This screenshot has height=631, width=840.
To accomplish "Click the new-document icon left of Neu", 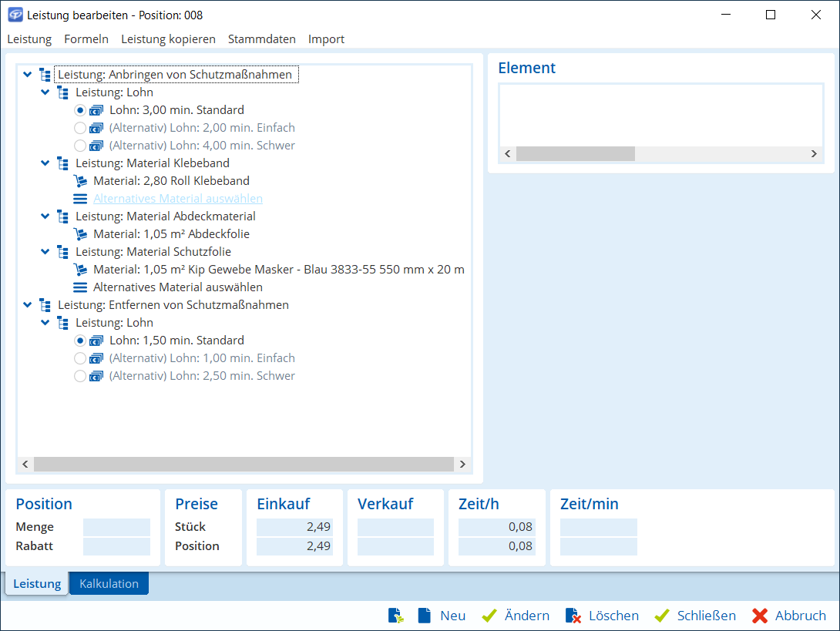I will tap(424, 616).
